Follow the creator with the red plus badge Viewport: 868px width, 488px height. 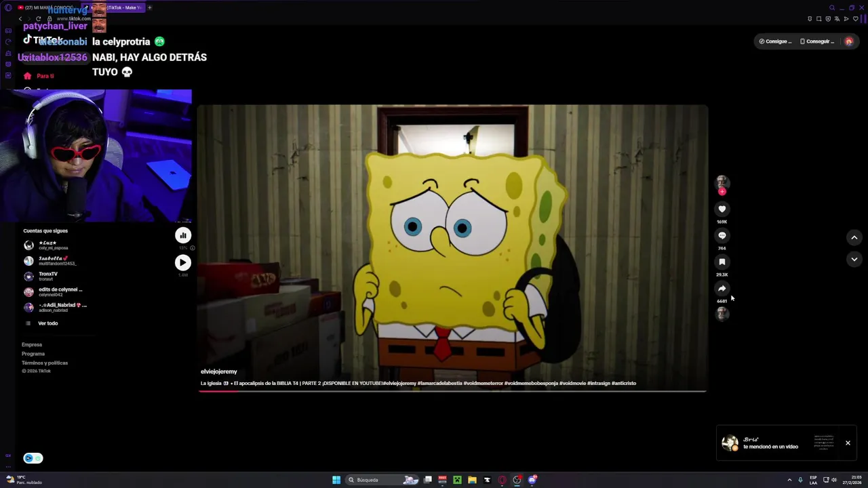(x=722, y=192)
